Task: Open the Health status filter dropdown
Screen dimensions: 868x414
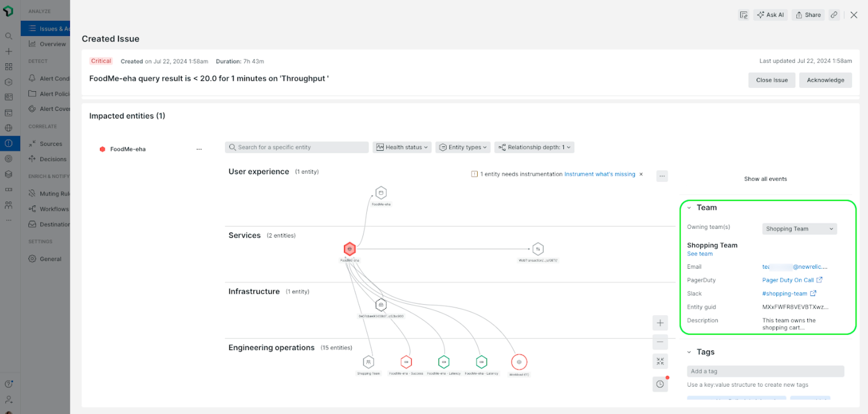Action: click(402, 147)
